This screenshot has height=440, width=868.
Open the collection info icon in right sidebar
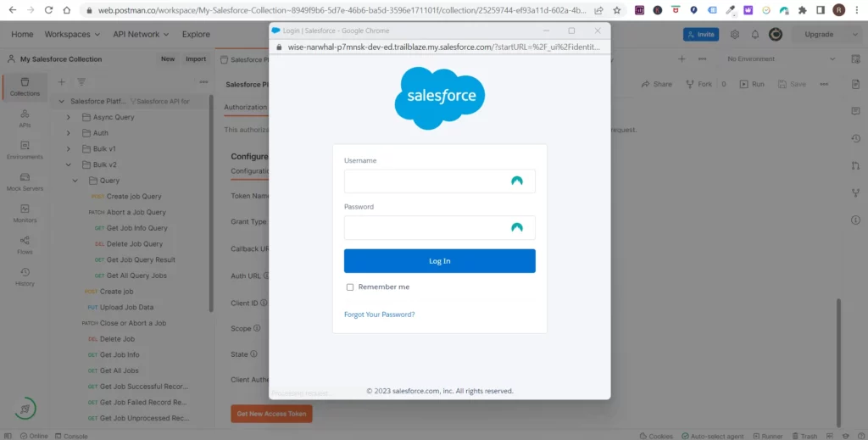tap(856, 220)
